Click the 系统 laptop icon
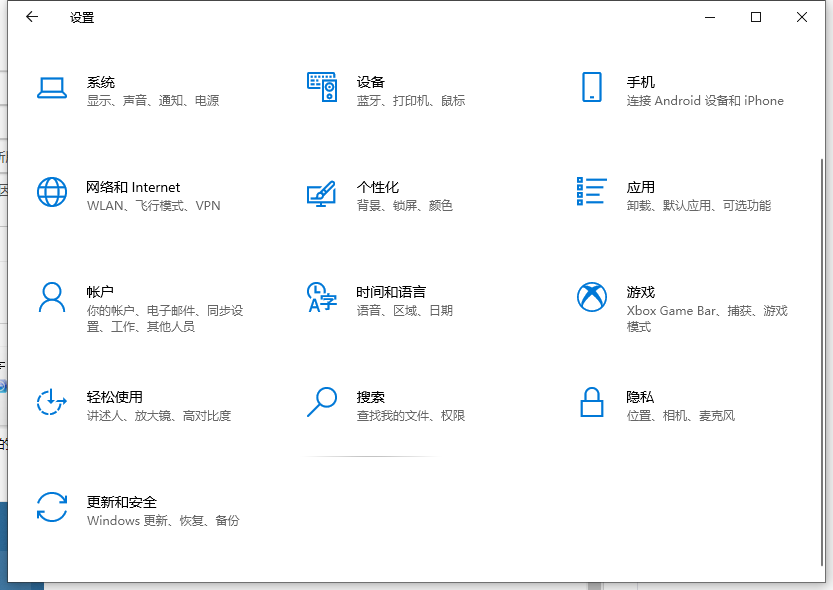The image size is (833, 590). [52, 88]
